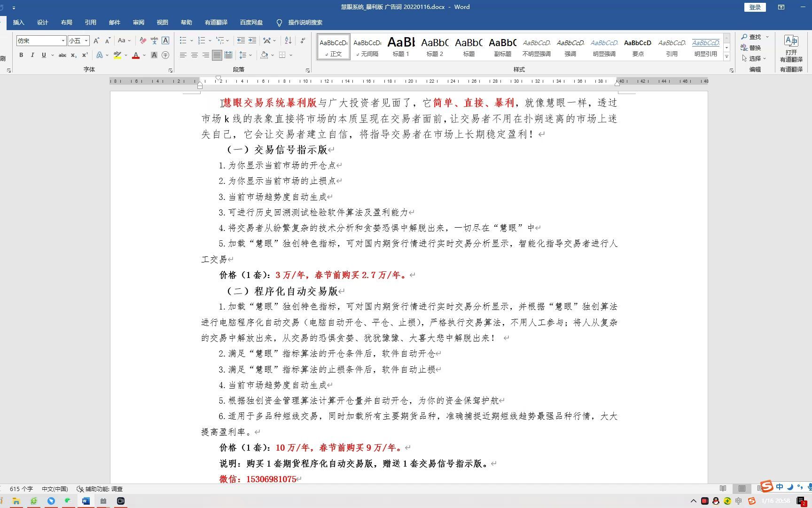
Task: Open the paragraph dialog launcher
Action: tap(308, 70)
